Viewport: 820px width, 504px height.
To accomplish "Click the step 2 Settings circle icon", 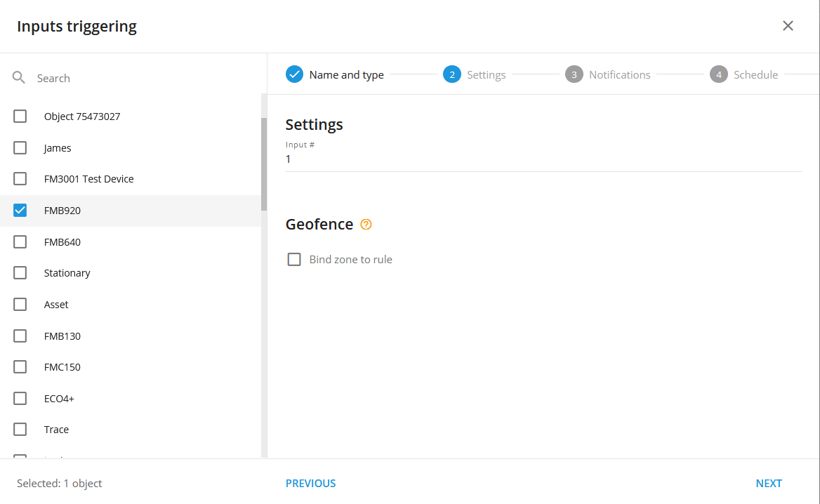I will [452, 74].
